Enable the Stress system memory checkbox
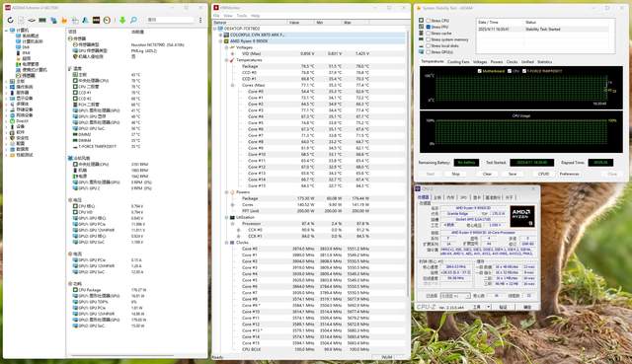Screen dimensions: 632x364 click(x=429, y=39)
